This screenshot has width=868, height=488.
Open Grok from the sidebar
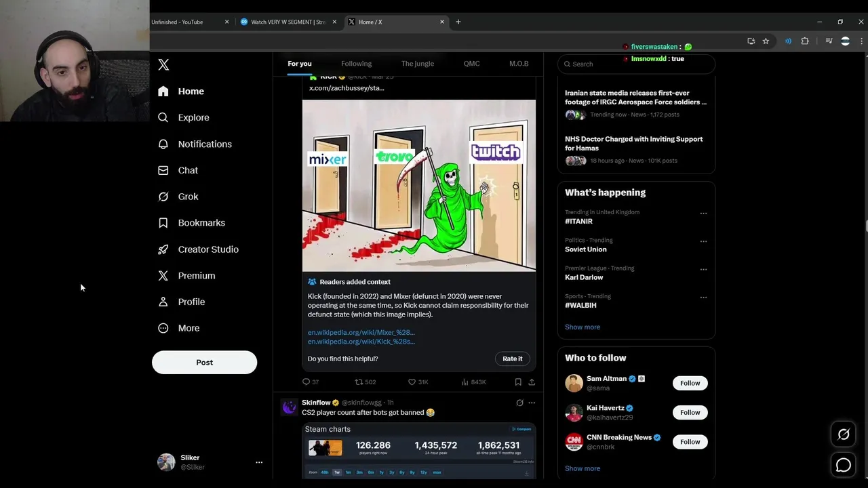178,197
